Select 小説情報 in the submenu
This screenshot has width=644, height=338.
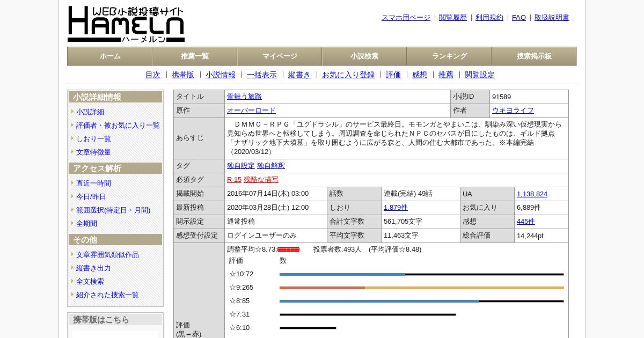pos(221,75)
